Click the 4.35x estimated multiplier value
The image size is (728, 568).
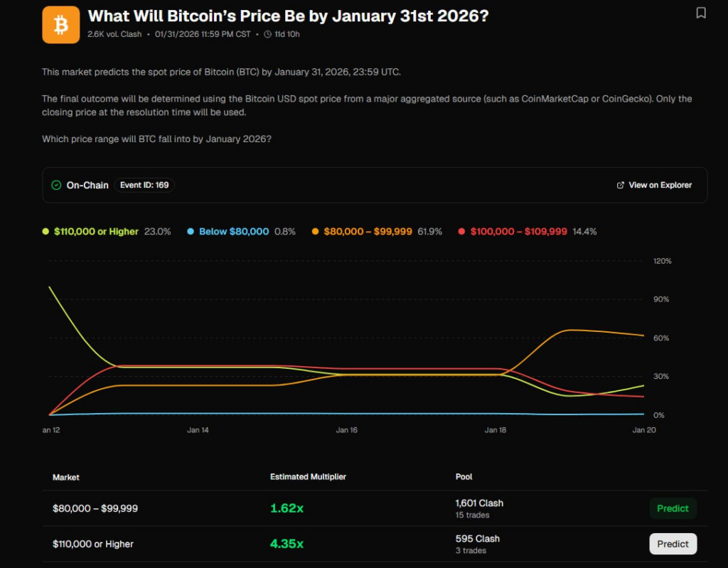click(287, 544)
